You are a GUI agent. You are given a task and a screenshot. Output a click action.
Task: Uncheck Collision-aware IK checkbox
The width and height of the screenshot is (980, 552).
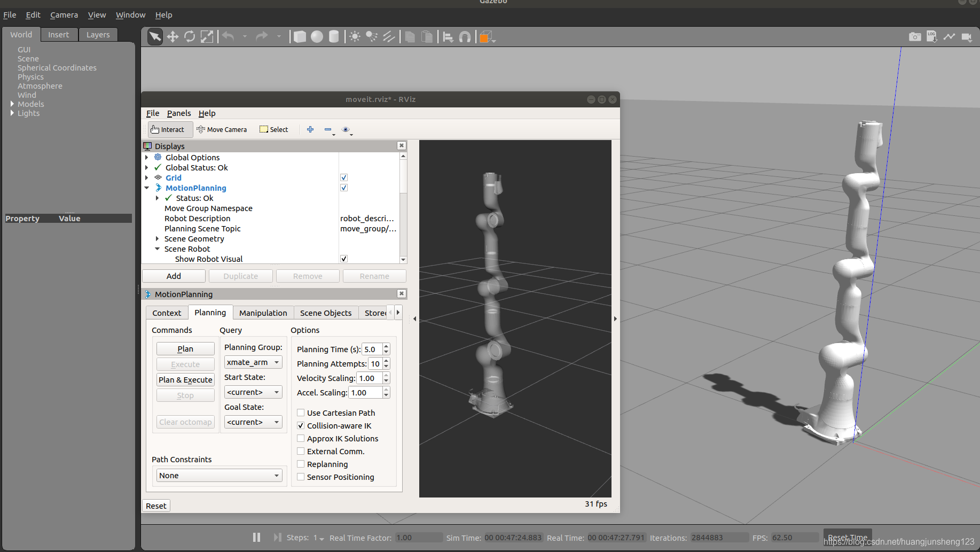tap(301, 425)
